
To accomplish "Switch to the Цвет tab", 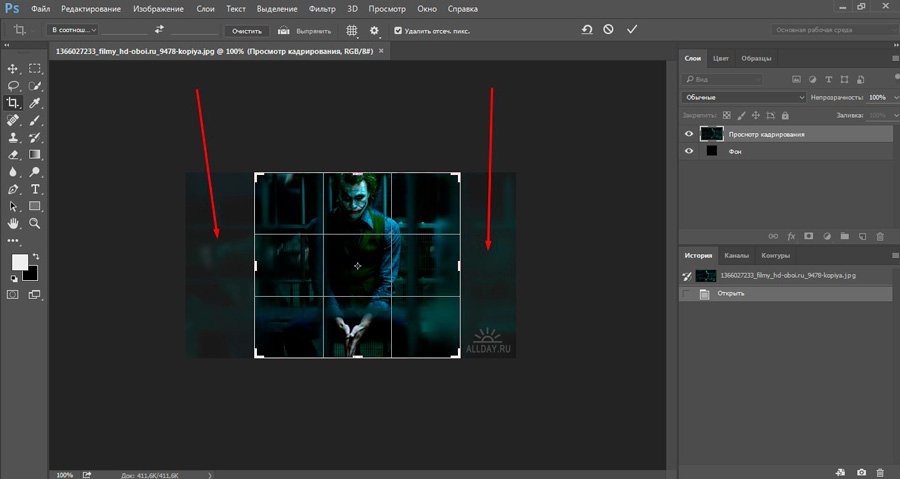I will click(721, 59).
